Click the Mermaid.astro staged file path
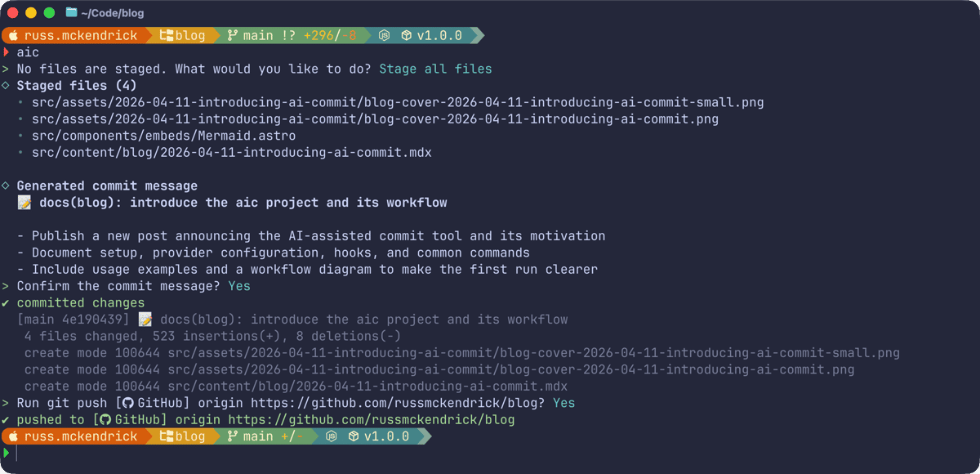980x474 pixels. point(163,136)
